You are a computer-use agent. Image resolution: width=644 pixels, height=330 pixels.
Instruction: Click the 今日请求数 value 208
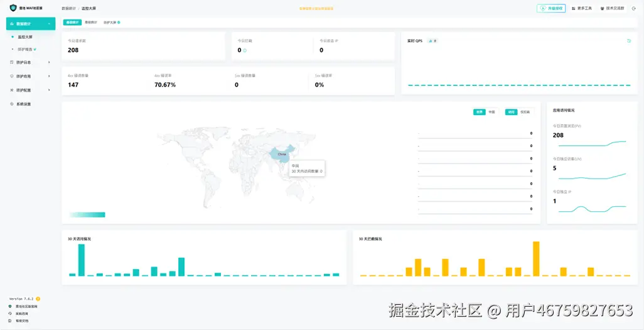[73, 50]
